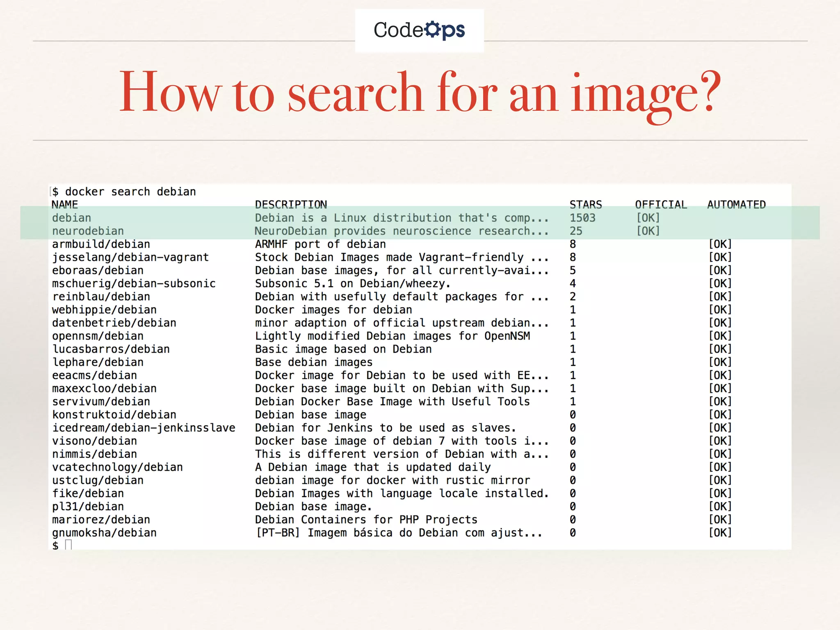Click 'Base debian images' description
This screenshot has width=840, height=630.
(314, 362)
